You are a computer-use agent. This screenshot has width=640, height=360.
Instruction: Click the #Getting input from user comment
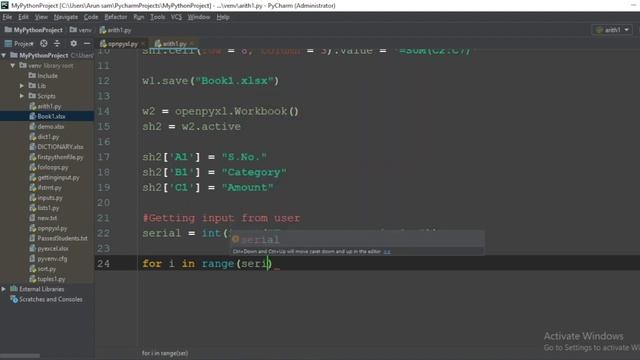221,218
